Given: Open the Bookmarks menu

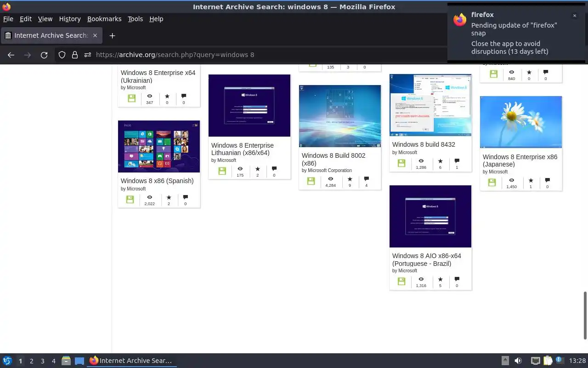Looking at the screenshot, I should tap(104, 19).
